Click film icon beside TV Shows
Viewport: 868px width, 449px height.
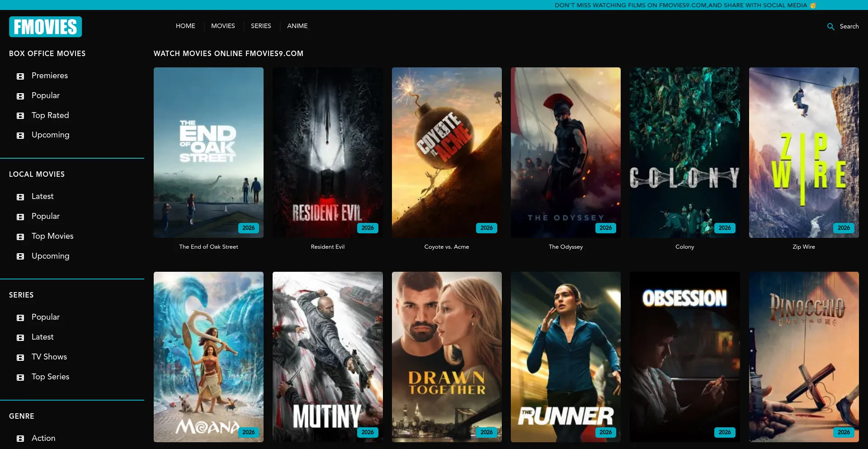point(20,358)
